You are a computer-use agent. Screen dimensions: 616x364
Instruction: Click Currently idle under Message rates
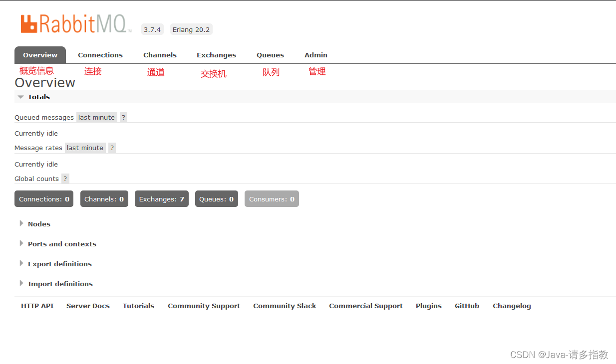click(36, 164)
